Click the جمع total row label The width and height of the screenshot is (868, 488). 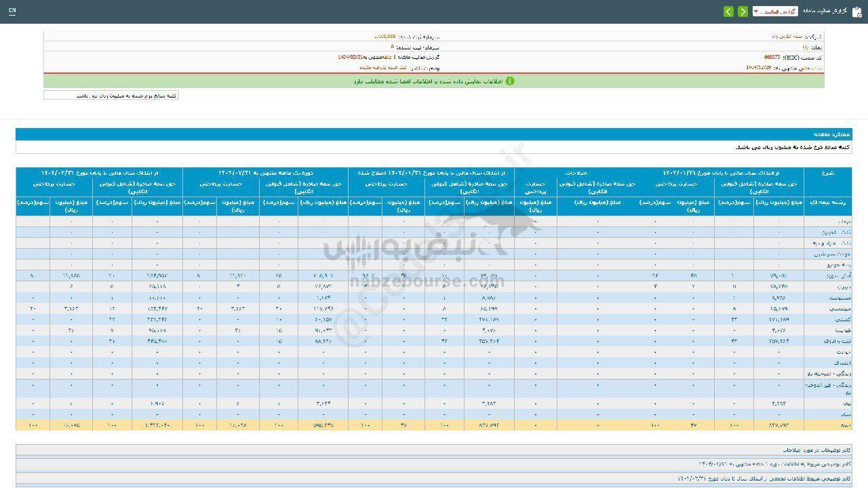(846, 425)
